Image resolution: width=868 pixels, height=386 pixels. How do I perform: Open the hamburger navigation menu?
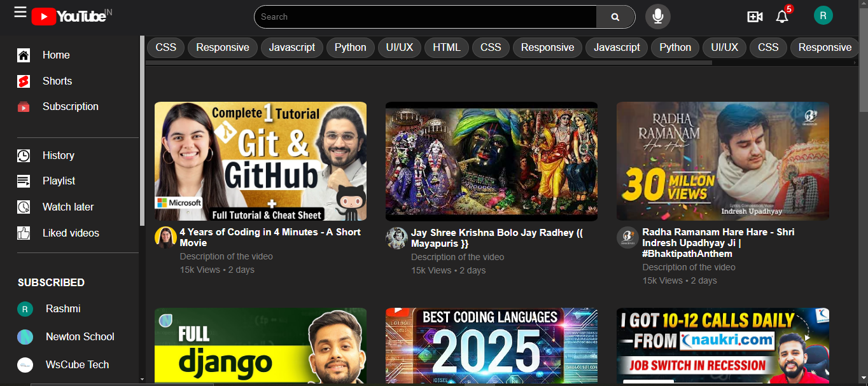click(20, 12)
